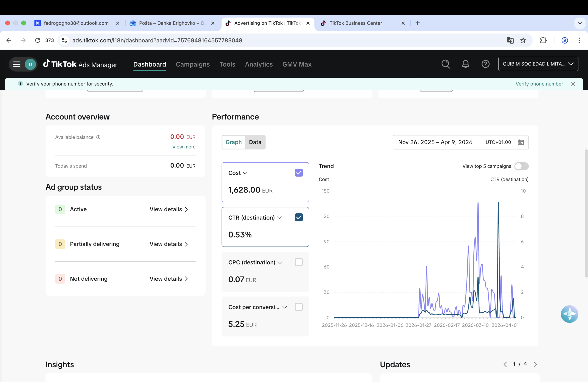The height and width of the screenshot is (382, 588).
Task: Switch to the Data tab
Action: click(255, 142)
